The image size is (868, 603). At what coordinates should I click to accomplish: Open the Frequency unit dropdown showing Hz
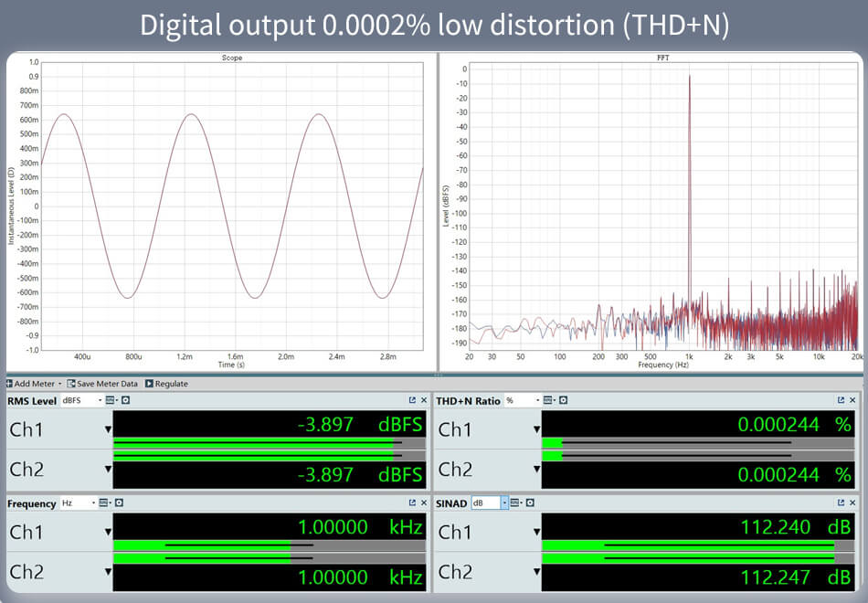tap(92, 503)
